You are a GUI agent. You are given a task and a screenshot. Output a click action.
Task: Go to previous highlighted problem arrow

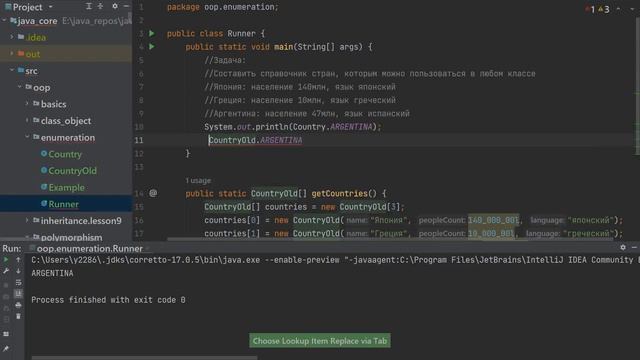(x=618, y=9)
